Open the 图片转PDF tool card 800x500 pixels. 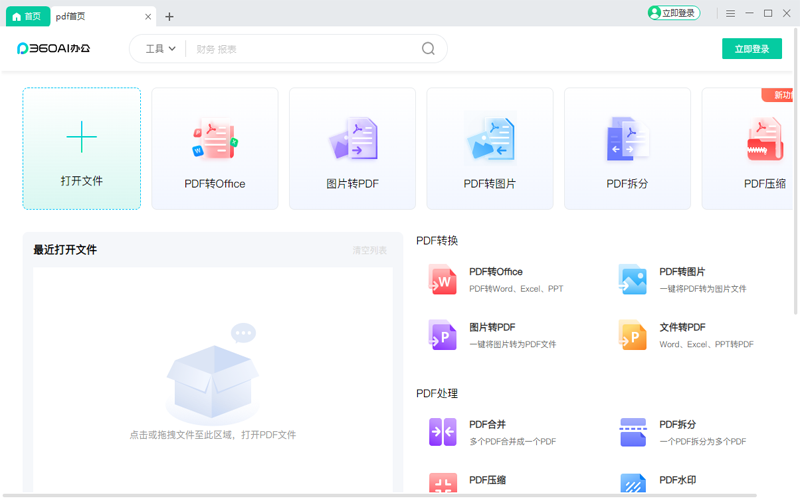click(352, 149)
